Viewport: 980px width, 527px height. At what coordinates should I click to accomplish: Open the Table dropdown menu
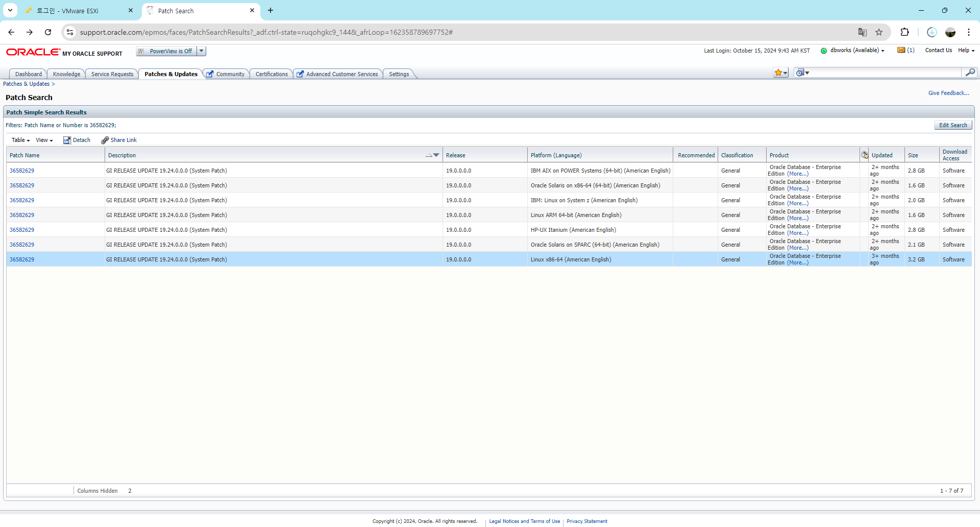[x=21, y=140]
